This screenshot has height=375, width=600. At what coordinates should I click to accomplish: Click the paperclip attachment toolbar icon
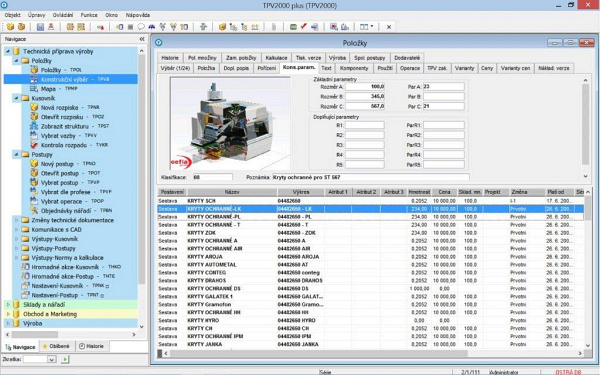[x=274, y=27]
